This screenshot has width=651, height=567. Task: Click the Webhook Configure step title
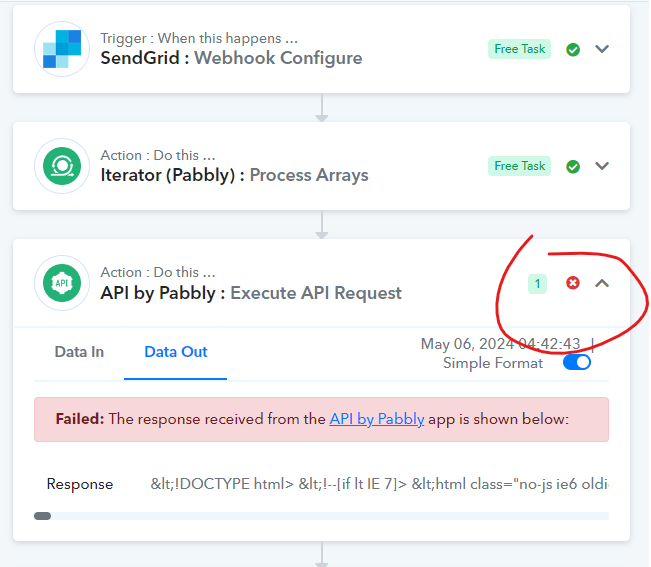point(278,58)
